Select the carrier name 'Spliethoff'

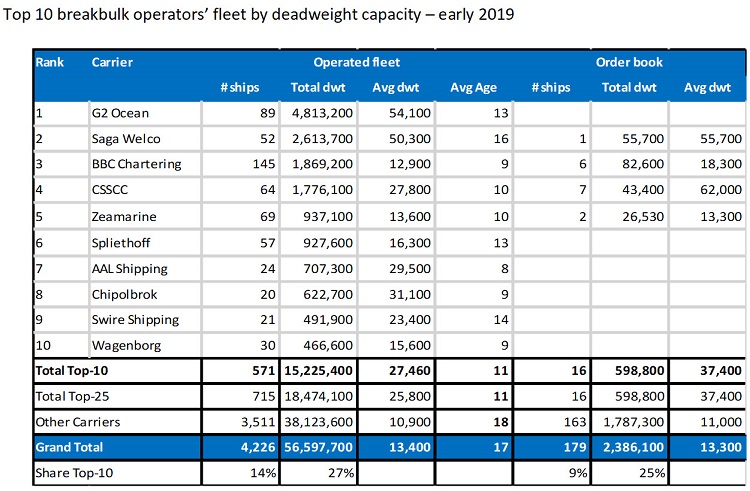tap(121, 243)
